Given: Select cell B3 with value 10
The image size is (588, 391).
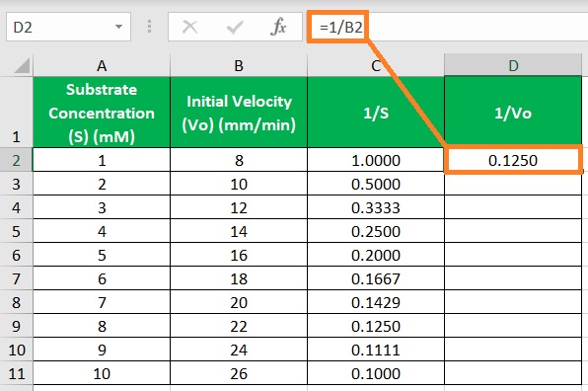Looking at the screenshot, I should [x=239, y=184].
